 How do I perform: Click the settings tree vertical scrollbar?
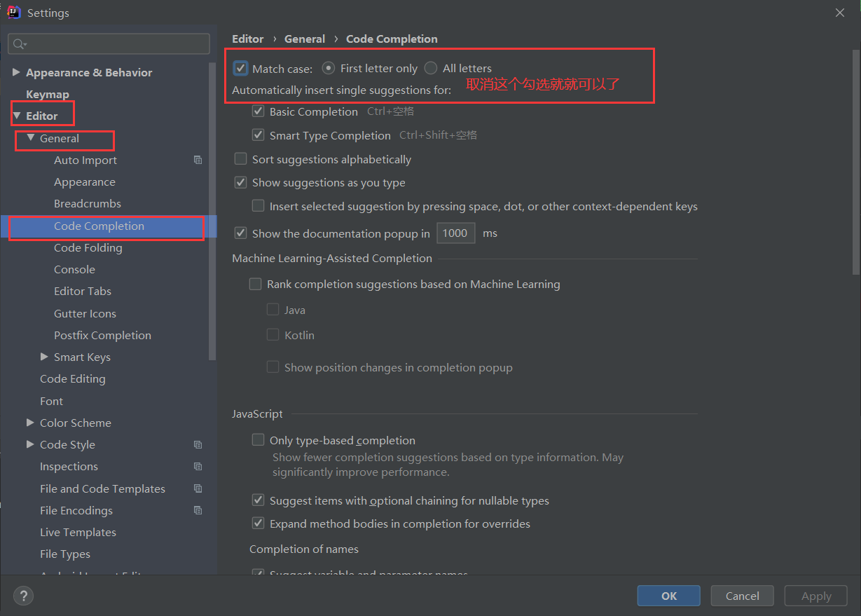(x=213, y=210)
